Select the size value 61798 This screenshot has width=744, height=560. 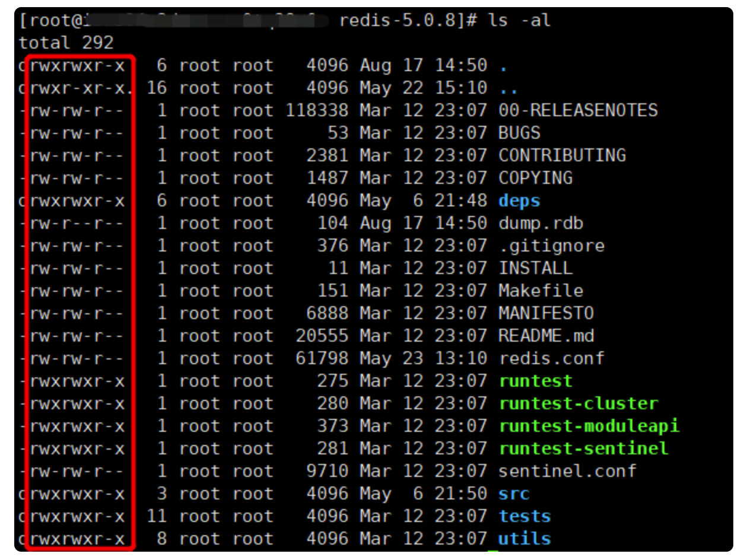pyautogui.click(x=322, y=358)
